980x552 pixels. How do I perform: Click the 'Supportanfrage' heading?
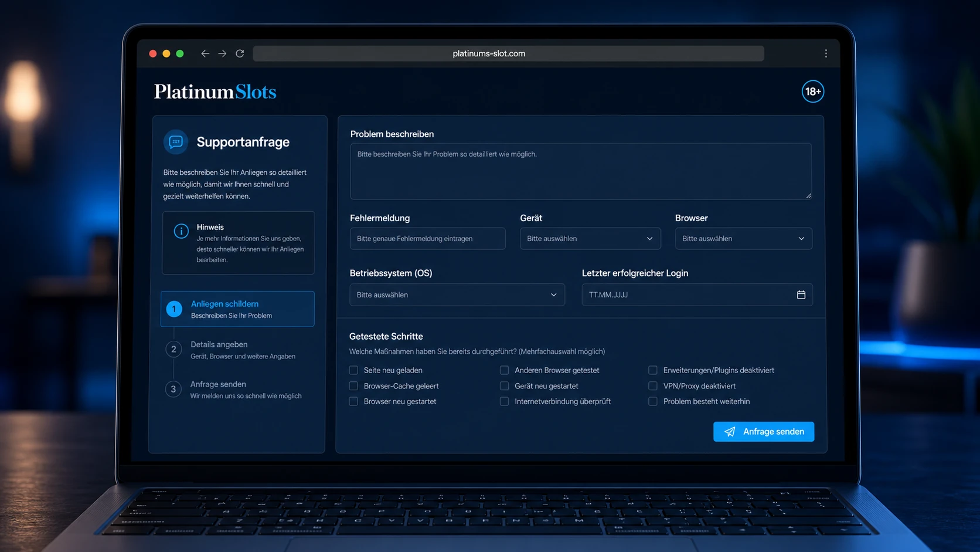click(243, 142)
